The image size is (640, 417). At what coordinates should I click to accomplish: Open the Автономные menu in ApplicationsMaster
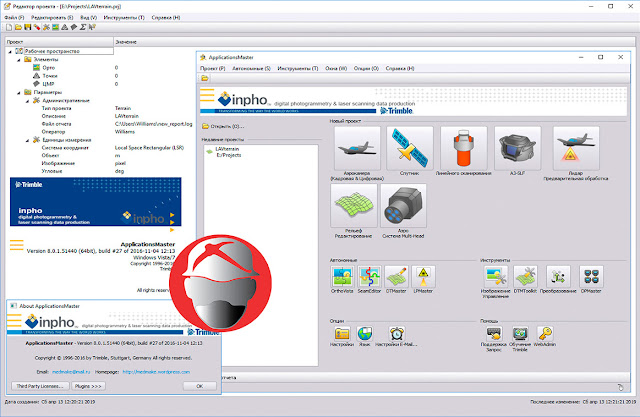tap(251, 69)
